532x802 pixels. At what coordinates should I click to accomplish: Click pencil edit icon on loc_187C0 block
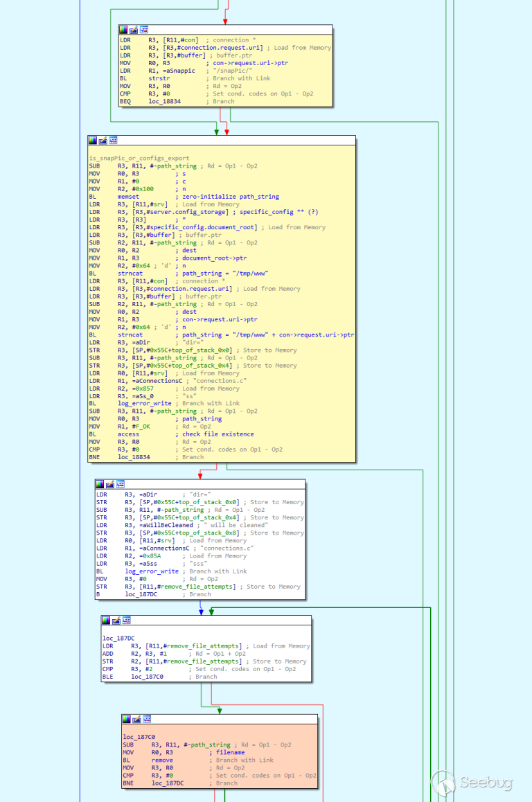136,719
